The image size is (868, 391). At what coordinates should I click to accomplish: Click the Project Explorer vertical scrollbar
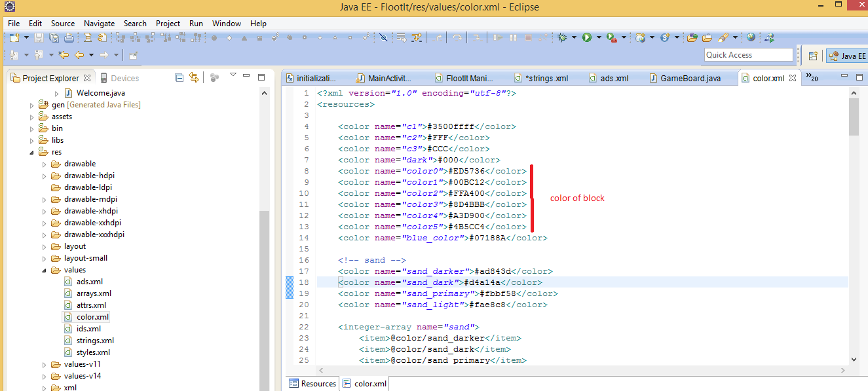[x=265, y=301]
